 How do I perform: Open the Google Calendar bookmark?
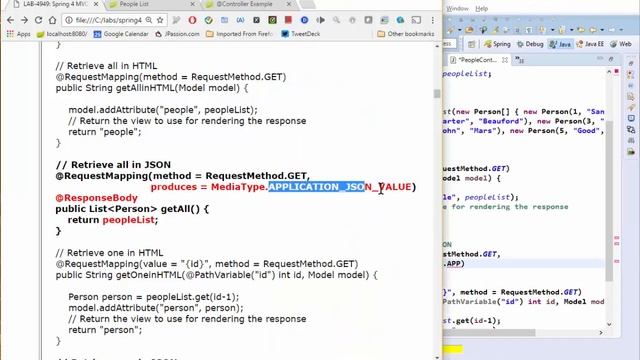point(121,34)
